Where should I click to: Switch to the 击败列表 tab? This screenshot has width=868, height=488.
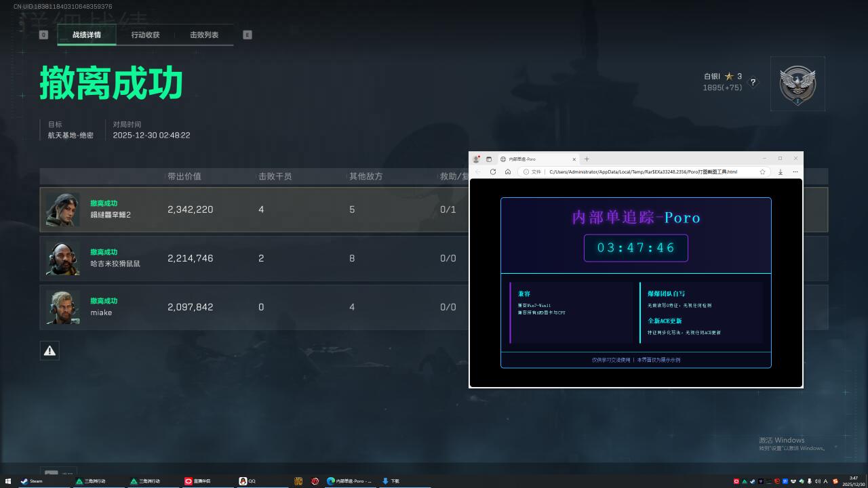click(x=204, y=35)
